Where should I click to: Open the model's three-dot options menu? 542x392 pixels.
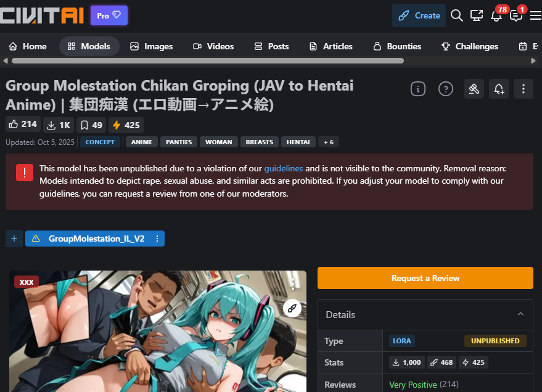(524, 89)
